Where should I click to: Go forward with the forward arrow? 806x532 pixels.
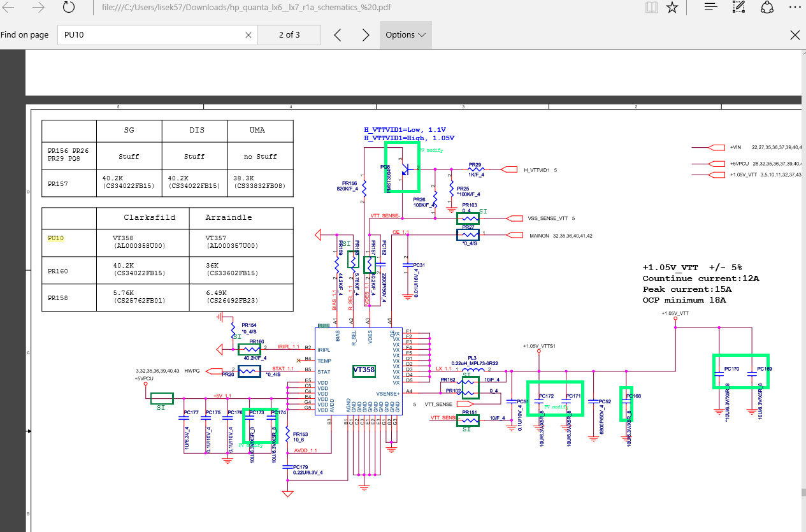38,8
